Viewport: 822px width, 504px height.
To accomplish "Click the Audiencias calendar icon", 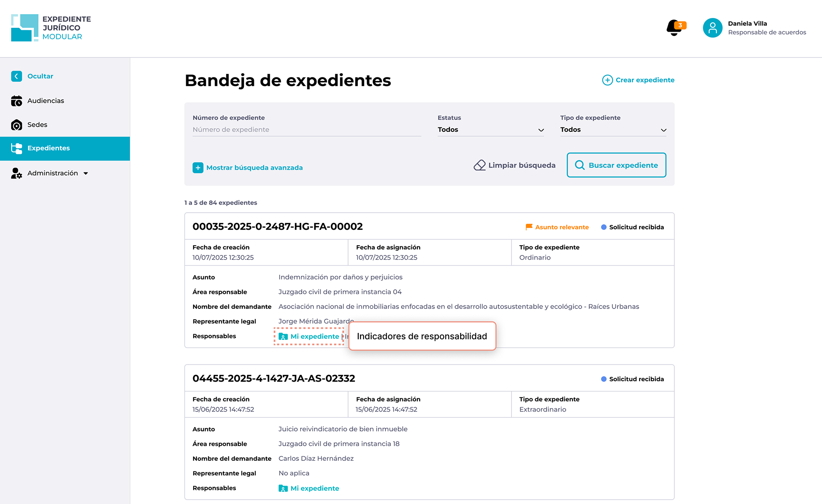I will [16, 101].
